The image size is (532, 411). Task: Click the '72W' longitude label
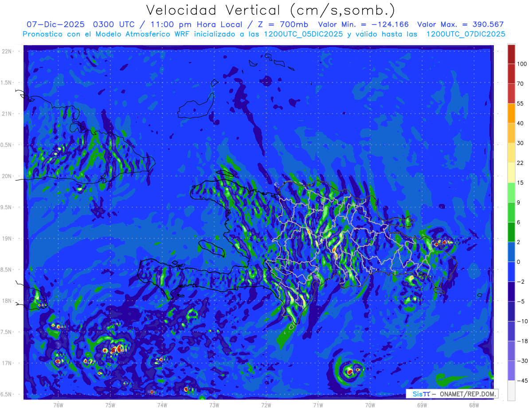pyautogui.click(x=266, y=405)
